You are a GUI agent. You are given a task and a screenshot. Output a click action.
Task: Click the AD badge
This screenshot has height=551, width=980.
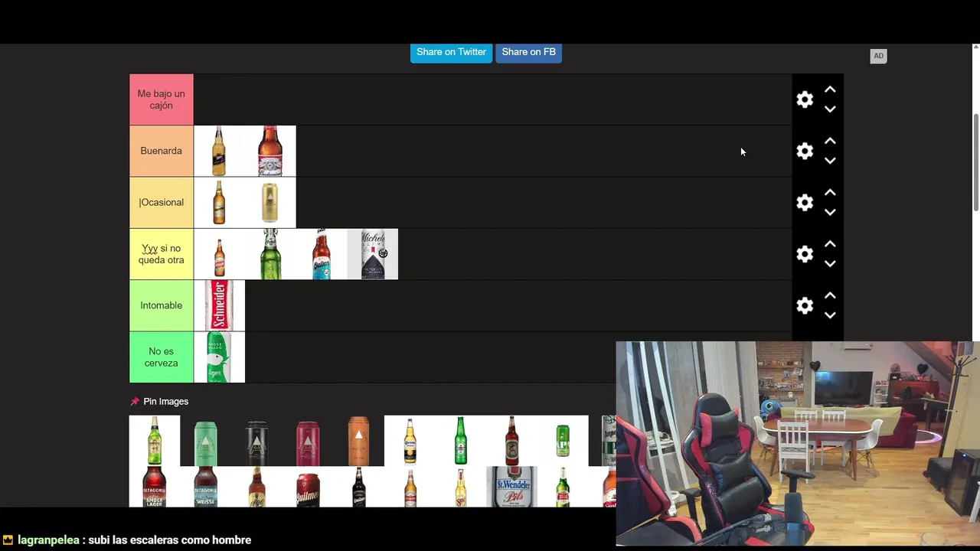coord(878,56)
